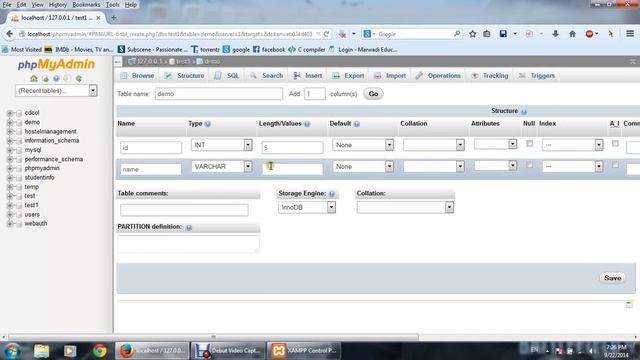This screenshot has width=640, height=360.
Task: Open Default dropdown for name row
Action: [363, 167]
